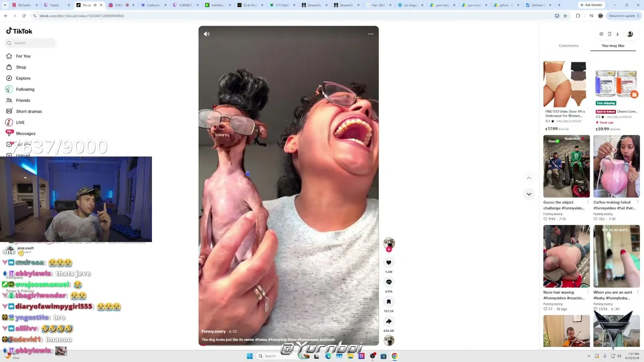Share the video using the arrow icon
Image resolution: width=644 pixels, height=362 pixels.
[388, 321]
